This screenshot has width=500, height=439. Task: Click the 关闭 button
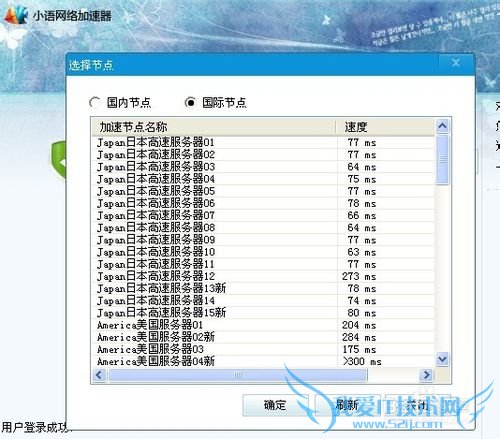click(418, 405)
